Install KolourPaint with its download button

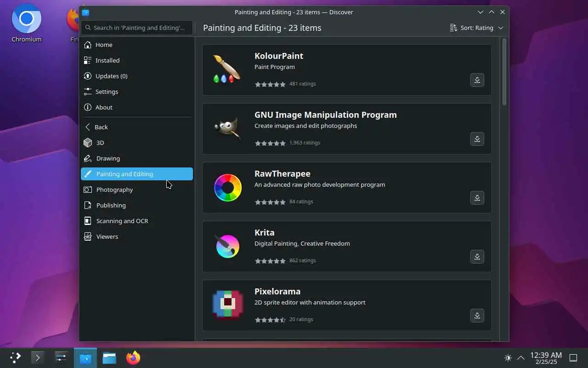[x=477, y=80]
